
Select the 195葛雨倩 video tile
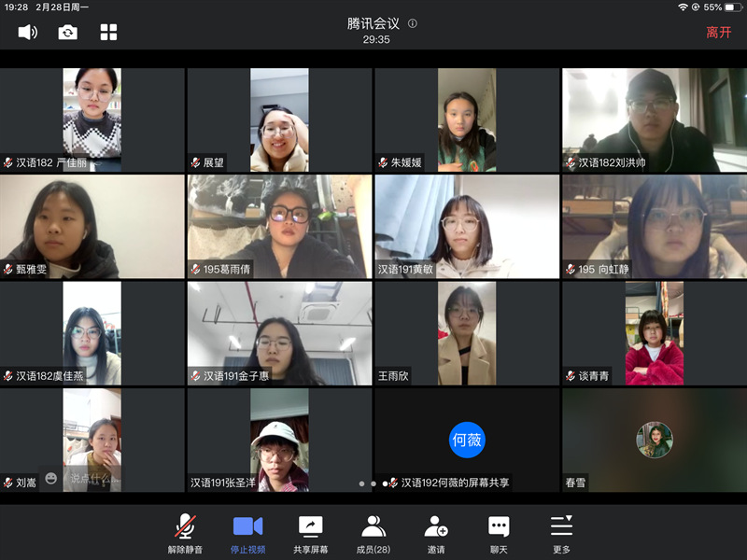[x=279, y=227]
